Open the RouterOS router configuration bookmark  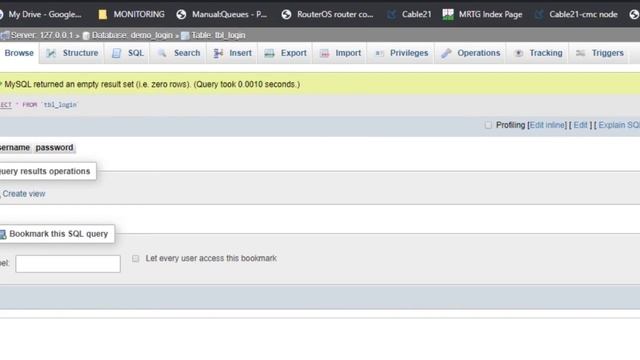[327, 15]
